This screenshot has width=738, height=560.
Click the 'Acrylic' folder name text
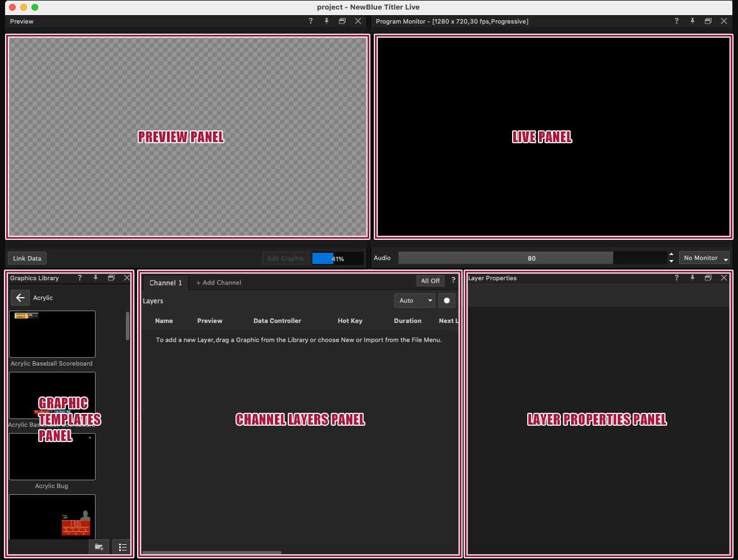(43, 298)
